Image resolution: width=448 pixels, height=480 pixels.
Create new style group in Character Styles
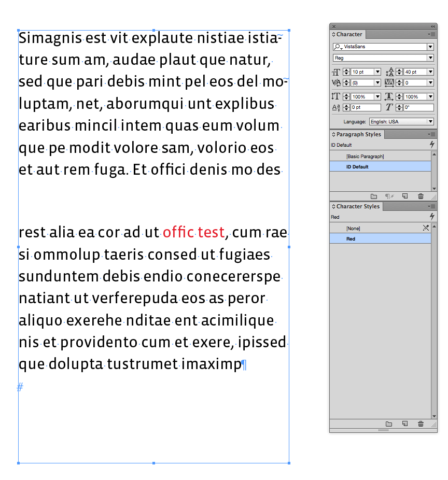(389, 424)
